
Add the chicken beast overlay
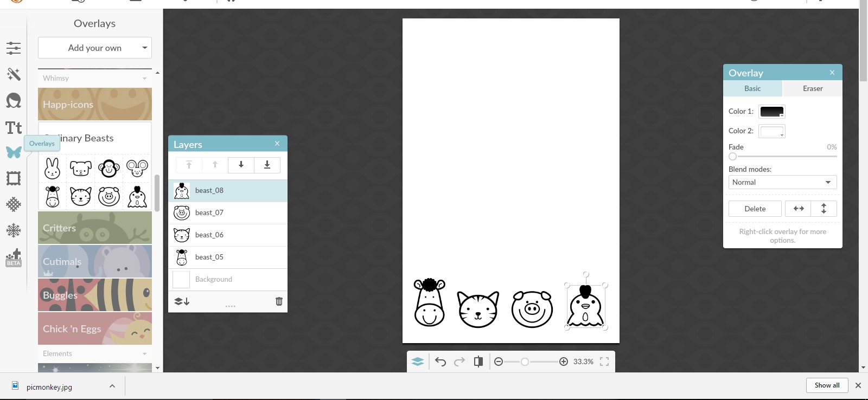pos(137,196)
